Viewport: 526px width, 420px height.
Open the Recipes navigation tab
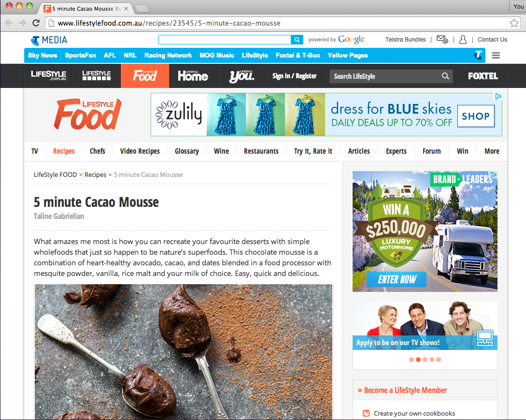pyautogui.click(x=64, y=151)
